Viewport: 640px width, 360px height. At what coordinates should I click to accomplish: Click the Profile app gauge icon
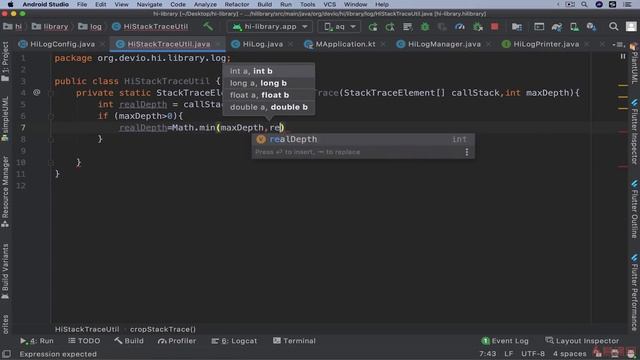pos(460,27)
